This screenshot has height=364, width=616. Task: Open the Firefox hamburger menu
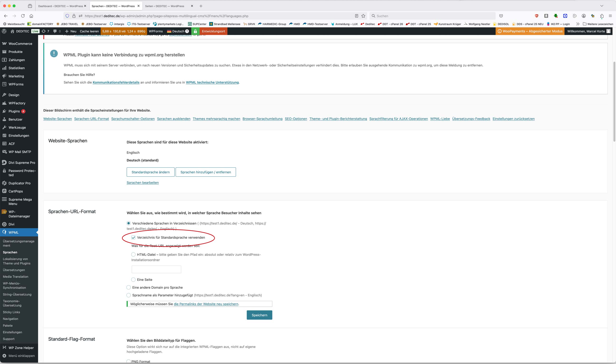(x=610, y=16)
